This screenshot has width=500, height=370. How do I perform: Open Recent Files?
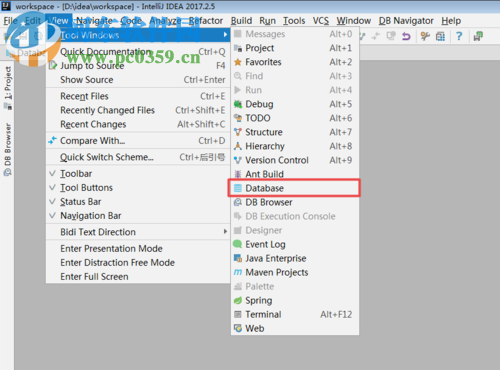(138, 96)
